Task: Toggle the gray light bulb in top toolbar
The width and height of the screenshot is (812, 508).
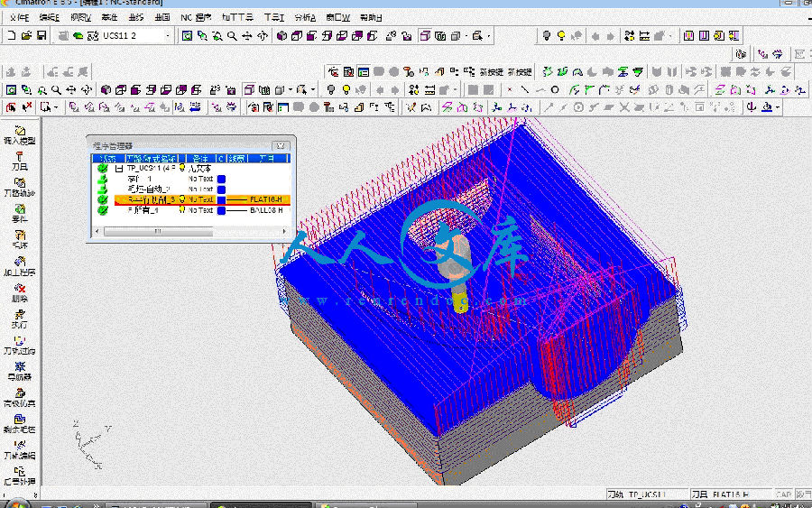Action: point(547,36)
